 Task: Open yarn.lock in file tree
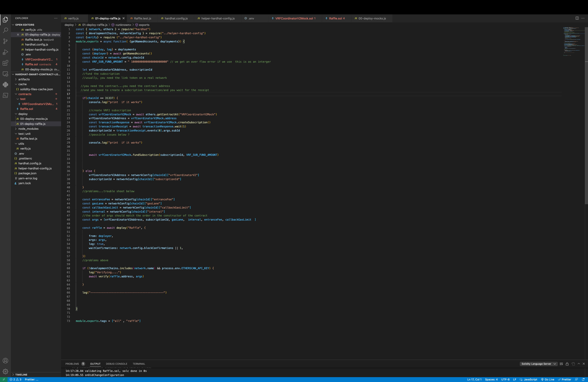coord(36,183)
